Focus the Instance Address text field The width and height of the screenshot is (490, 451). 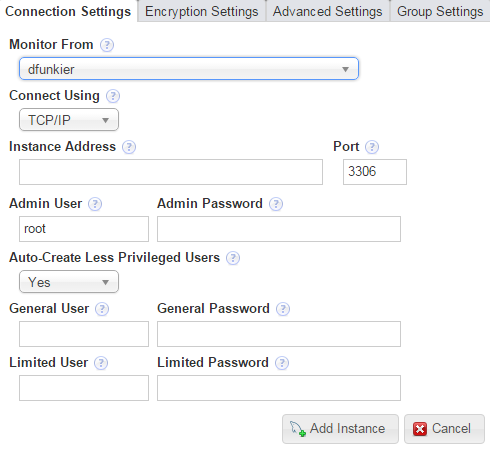(171, 172)
